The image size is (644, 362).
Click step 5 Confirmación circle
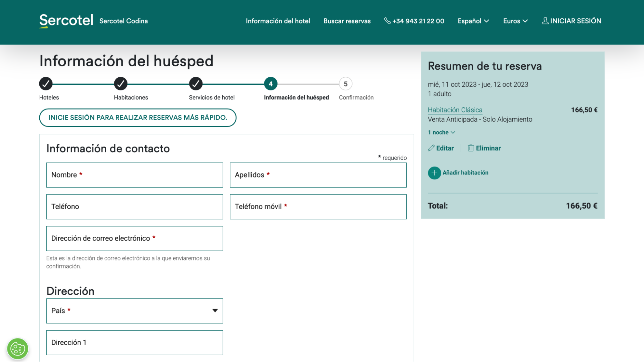[346, 84]
